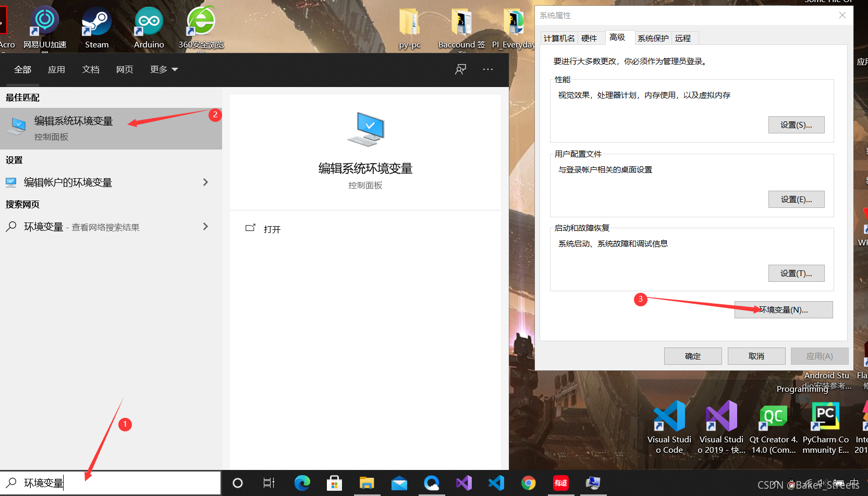The image size is (868, 496).
Task: Select the 全部 search filter tab
Action: click(x=22, y=69)
